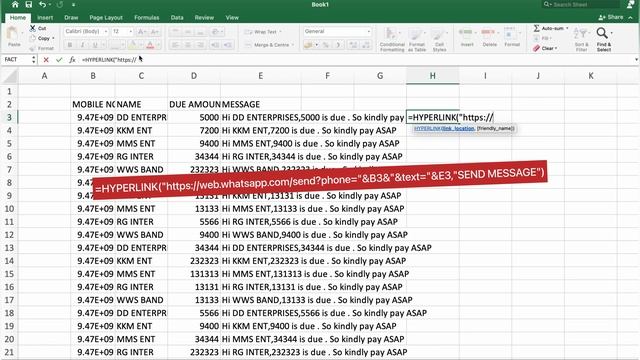Open the Draw ribbon tab
The image size is (640, 360).
pyautogui.click(x=71, y=18)
